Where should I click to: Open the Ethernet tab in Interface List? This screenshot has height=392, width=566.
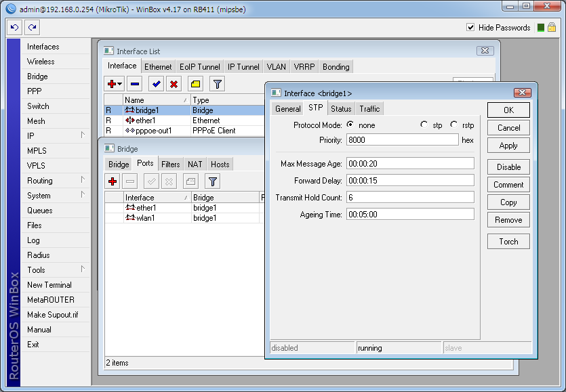158,67
